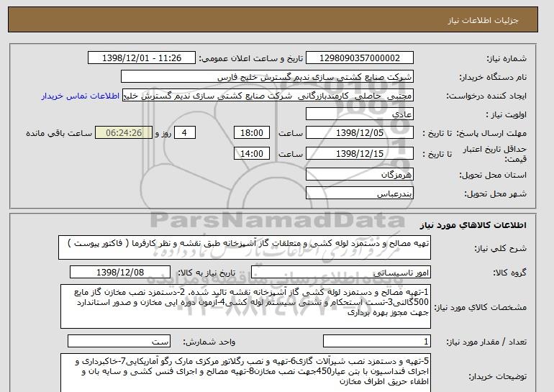Click the request creator field مجتبی حاصلی
Image resolution: width=554 pixels, height=392 pixels.
click(268, 96)
